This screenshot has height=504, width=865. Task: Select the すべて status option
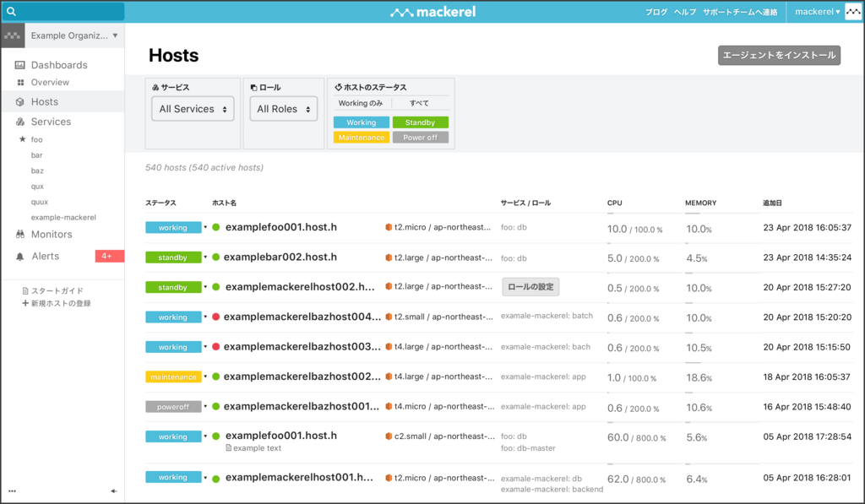[x=419, y=103]
